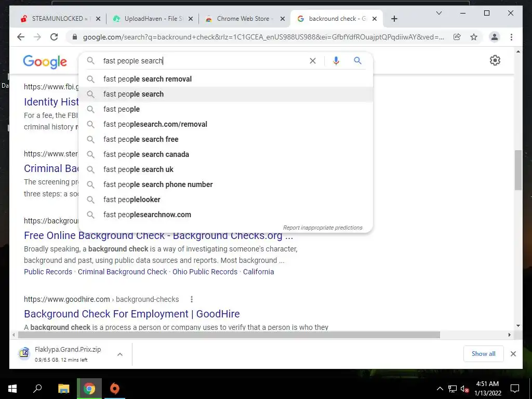Image resolution: width=532 pixels, height=399 pixels.
Task: Close the STEAMUNLOCKED tab
Action: pyautogui.click(x=98, y=19)
